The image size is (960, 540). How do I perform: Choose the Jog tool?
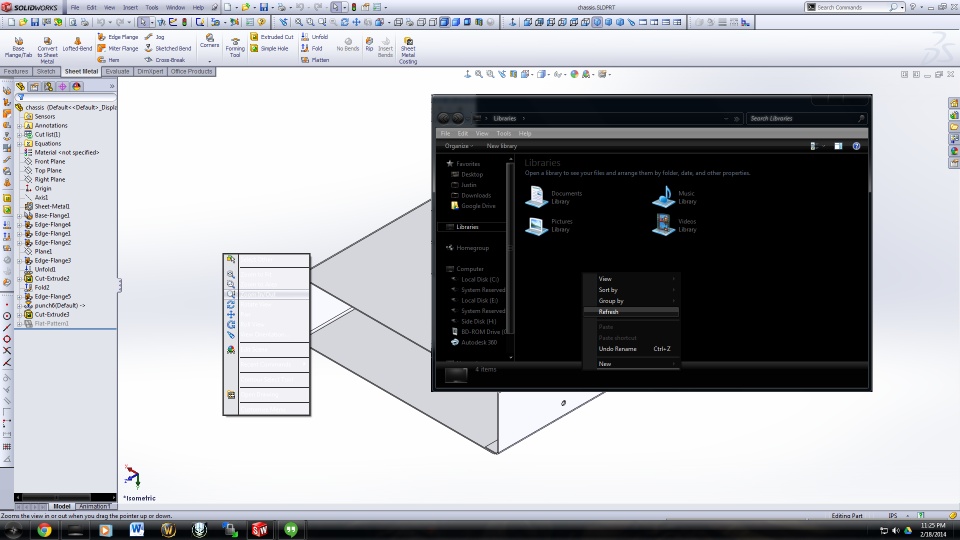pyautogui.click(x=154, y=37)
